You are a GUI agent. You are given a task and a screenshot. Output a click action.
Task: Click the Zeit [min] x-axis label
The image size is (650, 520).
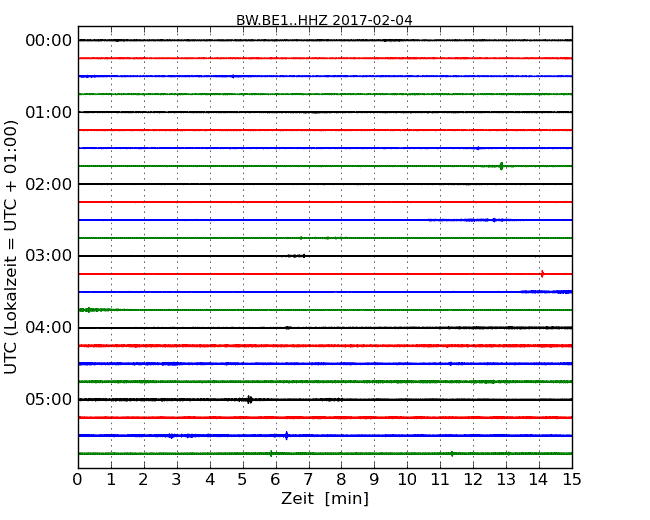[325, 498]
